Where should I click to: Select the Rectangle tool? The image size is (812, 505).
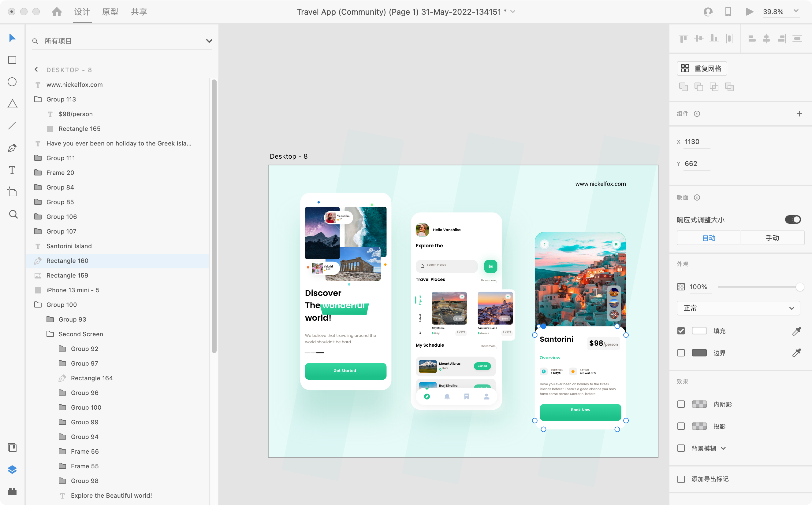tap(12, 60)
